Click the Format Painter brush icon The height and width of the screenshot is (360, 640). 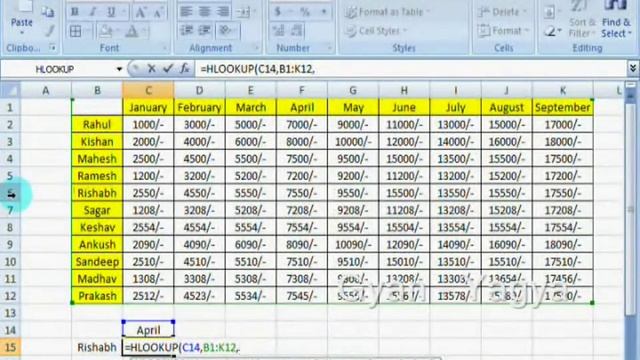pos(49,31)
